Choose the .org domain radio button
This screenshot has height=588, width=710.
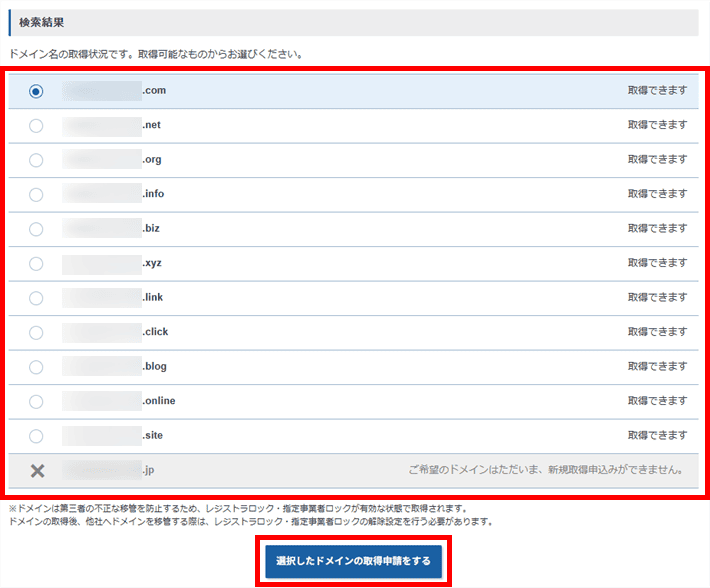pos(36,160)
